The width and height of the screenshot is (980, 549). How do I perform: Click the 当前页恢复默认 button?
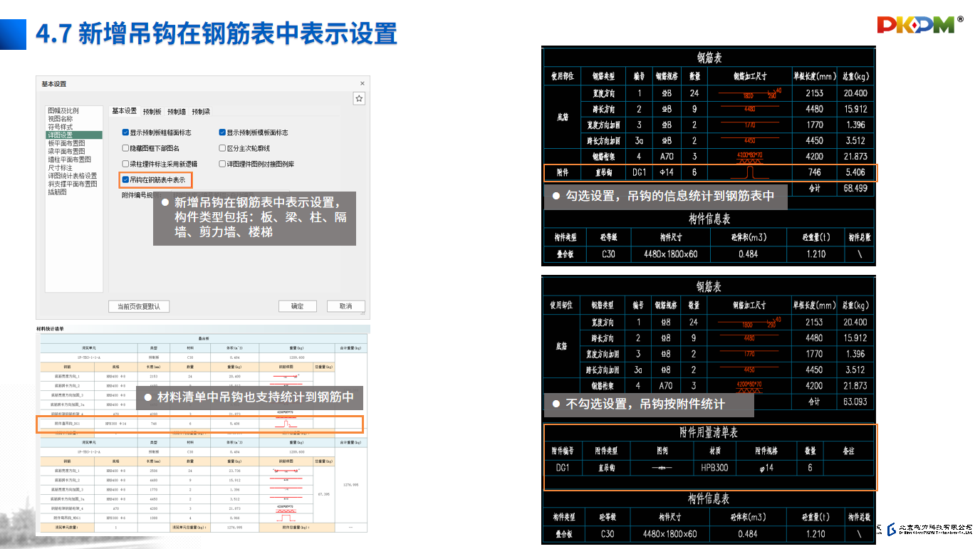(139, 306)
